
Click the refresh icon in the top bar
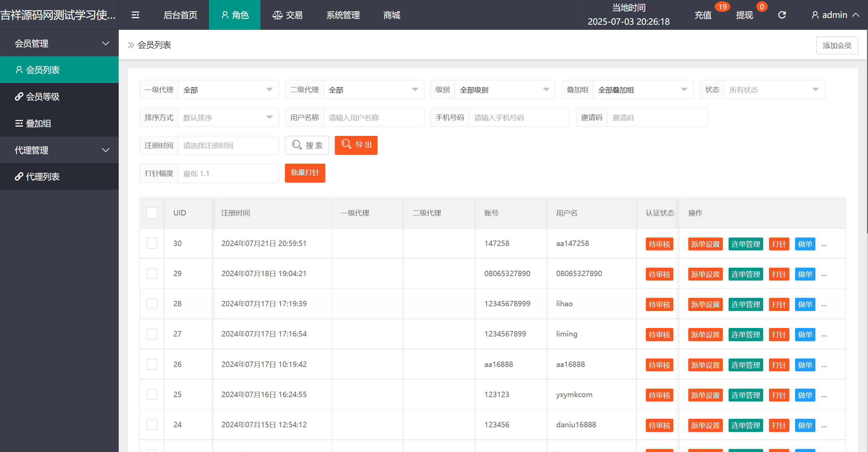click(x=782, y=15)
